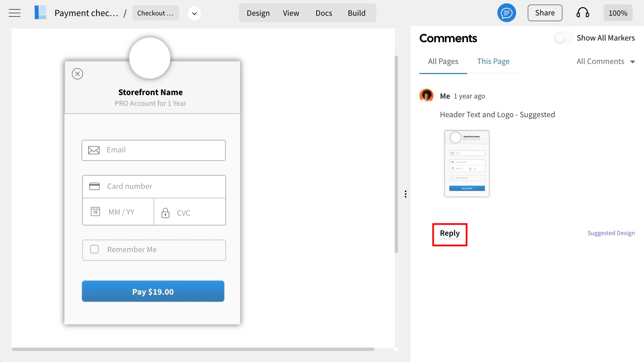Click Reply under the comment
This screenshot has width=644, height=362.
[x=450, y=233]
